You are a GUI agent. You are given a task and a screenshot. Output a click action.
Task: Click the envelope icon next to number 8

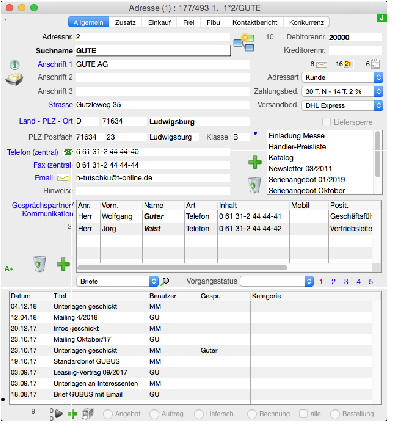tap(322, 64)
